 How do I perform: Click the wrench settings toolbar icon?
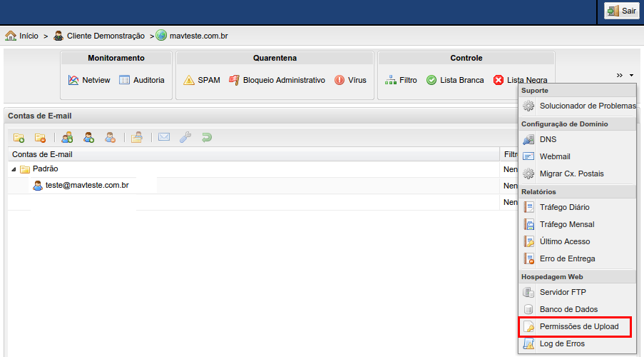point(185,137)
